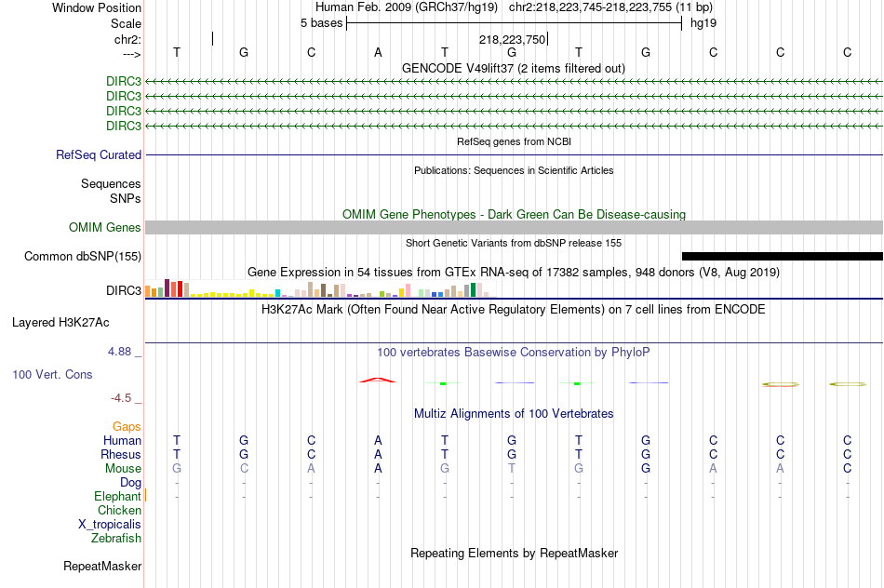Open 'Publications: Sequences in Scientific Articles' title
The height and width of the screenshot is (588, 884).
pos(514,170)
